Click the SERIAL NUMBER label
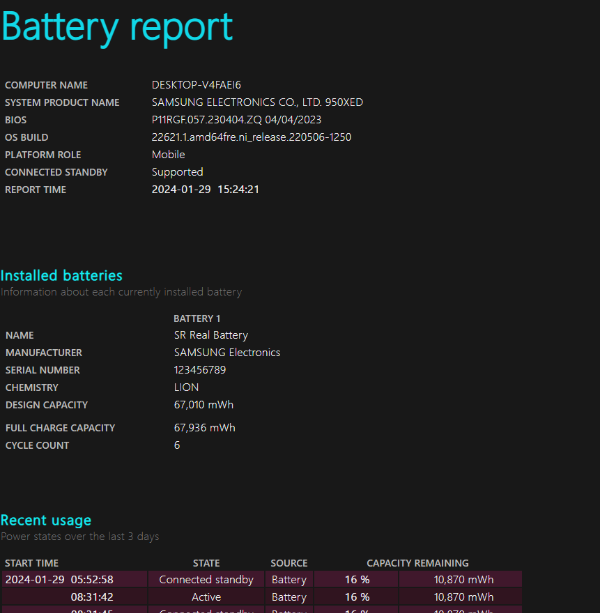This screenshot has width=600, height=613. pyautogui.click(x=43, y=370)
